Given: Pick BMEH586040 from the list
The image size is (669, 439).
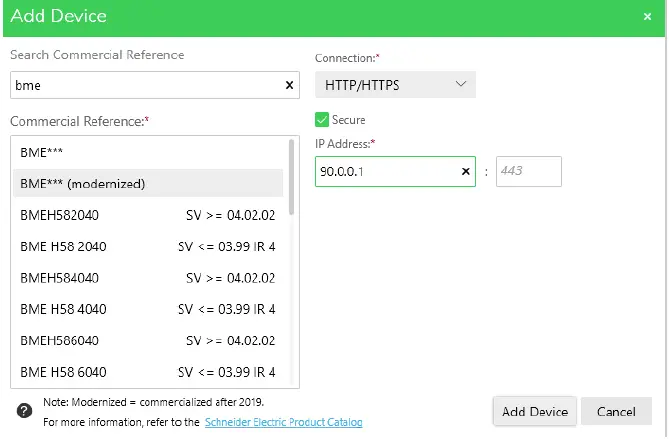Looking at the screenshot, I should point(148,341).
